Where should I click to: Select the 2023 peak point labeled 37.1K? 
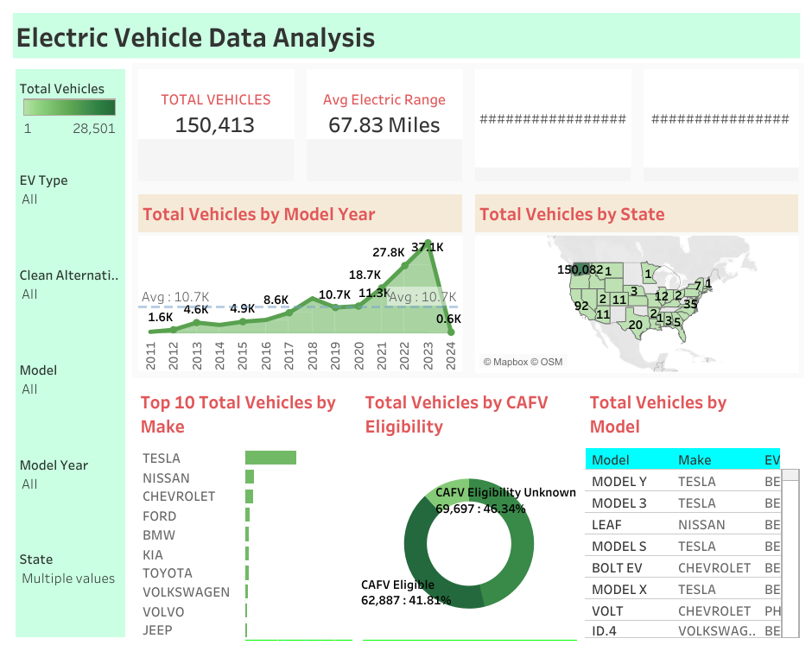coord(428,244)
